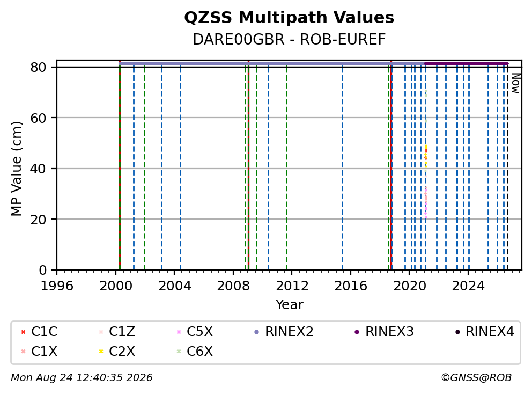Viewport: 532px width, 394px height.
Task: Click the C1C red legend marker
Action: 23,332
